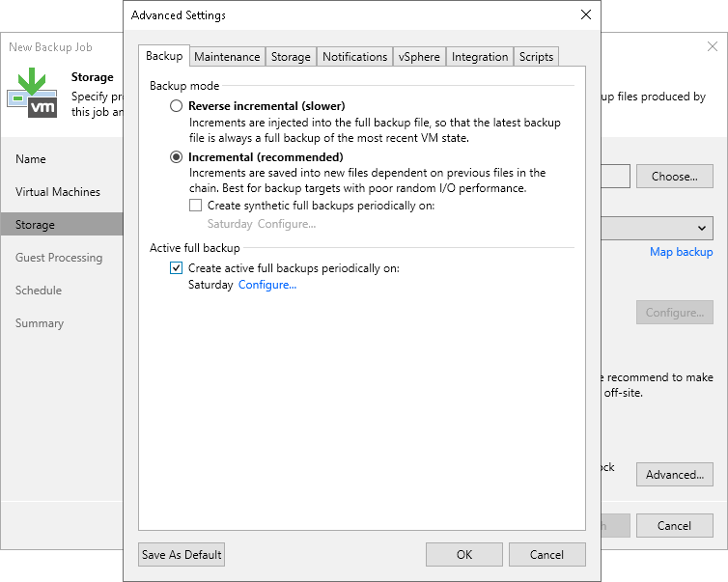Select Reverse incremental (slower) radio button
728x582 pixels.
pos(176,106)
